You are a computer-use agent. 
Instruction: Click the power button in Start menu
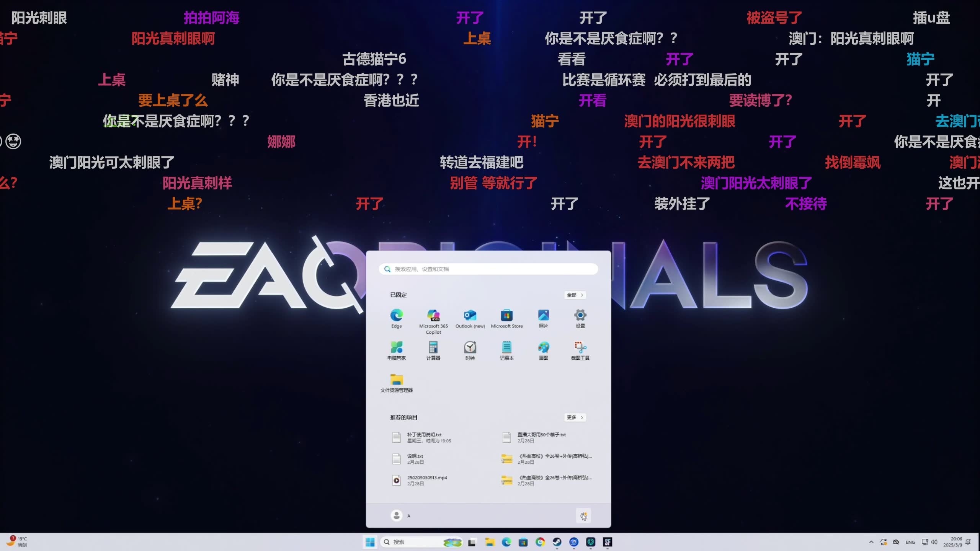click(x=583, y=515)
